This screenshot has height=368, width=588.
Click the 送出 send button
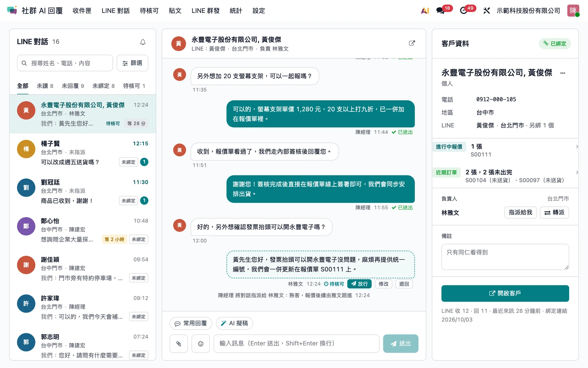coord(401,344)
